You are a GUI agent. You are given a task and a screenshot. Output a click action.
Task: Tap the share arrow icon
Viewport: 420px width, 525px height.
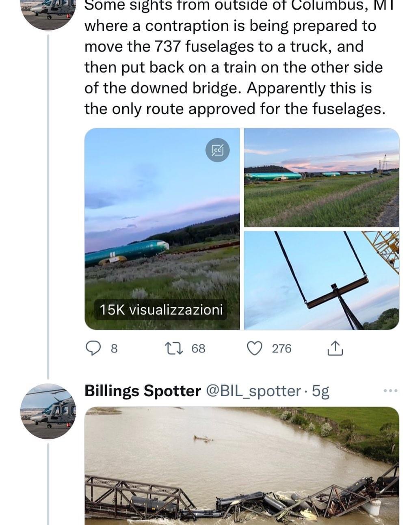(x=335, y=348)
